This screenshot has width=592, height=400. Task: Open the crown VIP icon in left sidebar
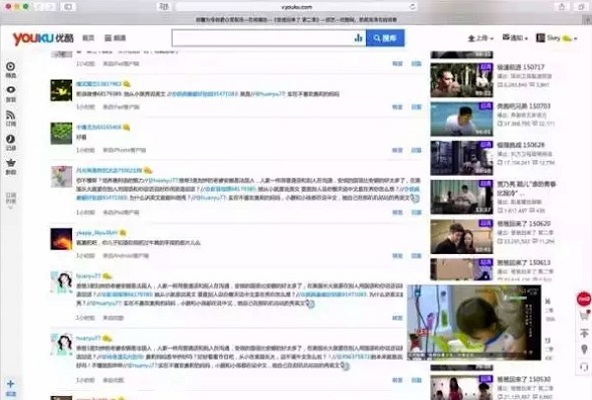coord(11,163)
